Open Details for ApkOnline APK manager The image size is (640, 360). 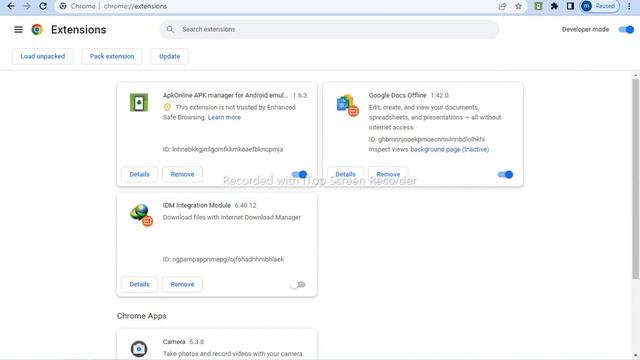[140, 174]
